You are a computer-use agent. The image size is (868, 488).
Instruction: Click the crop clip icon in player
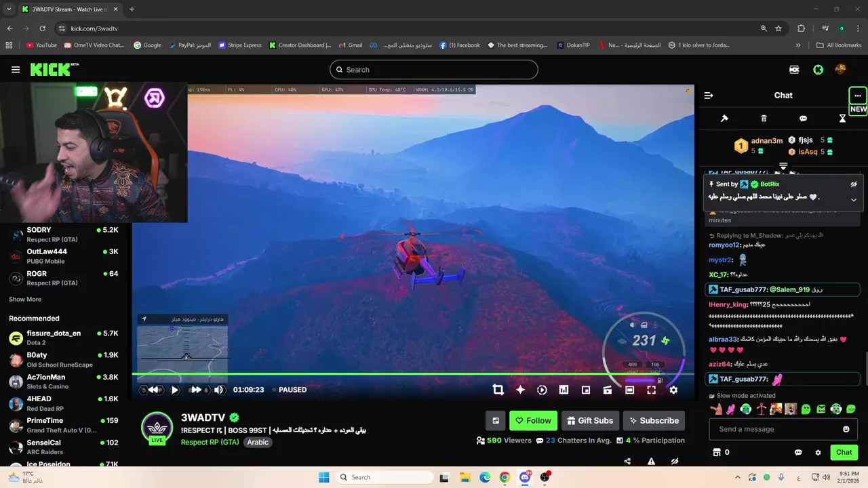(x=498, y=390)
